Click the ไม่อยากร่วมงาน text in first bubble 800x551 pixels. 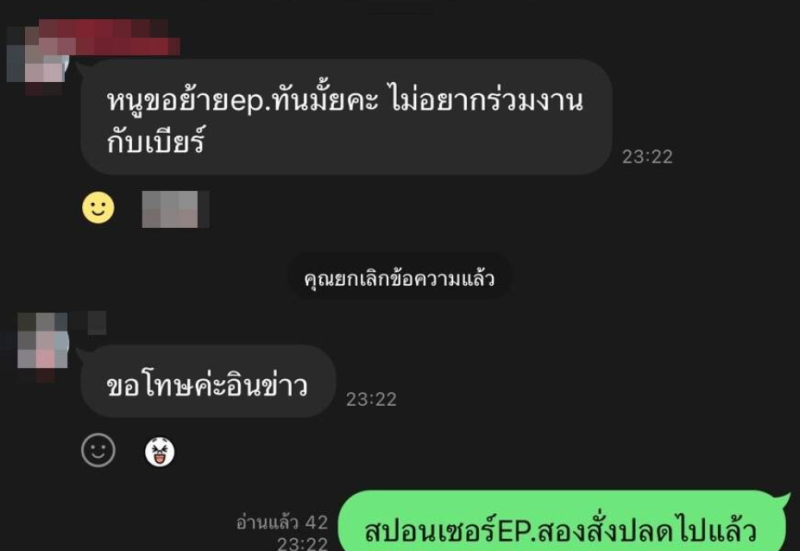pos(486,100)
